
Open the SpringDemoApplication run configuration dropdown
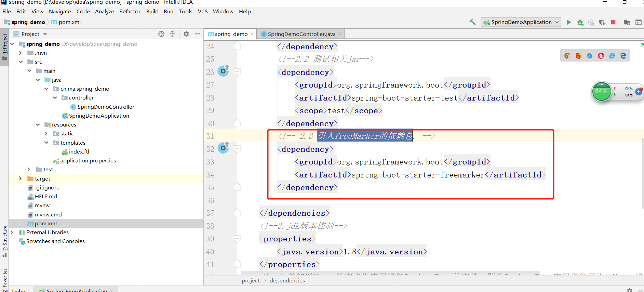521,22
